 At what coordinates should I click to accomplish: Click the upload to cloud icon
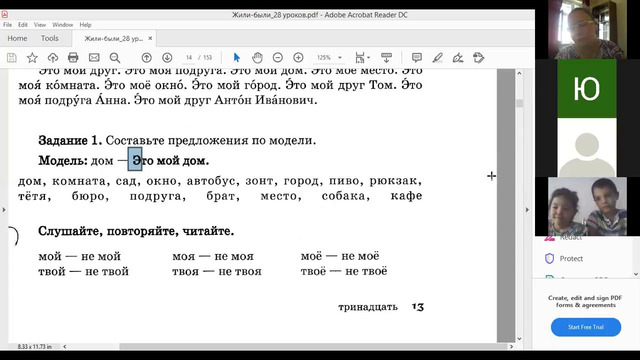point(53,58)
